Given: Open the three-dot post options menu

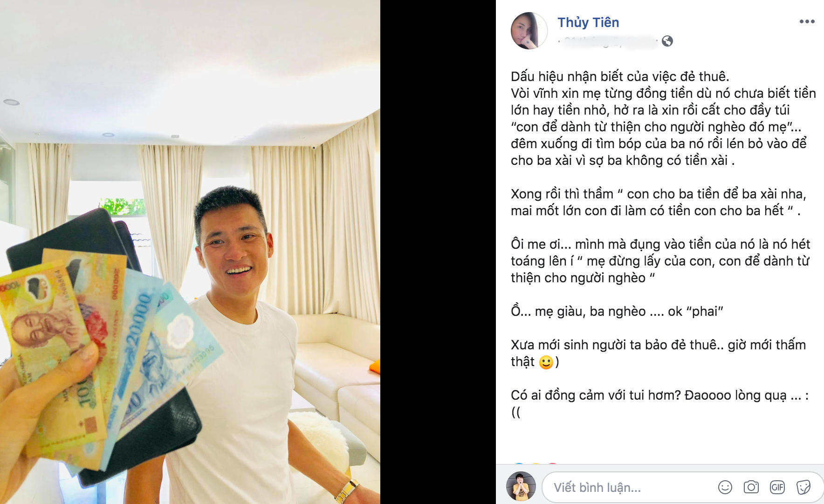Looking at the screenshot, I should 807,21.
